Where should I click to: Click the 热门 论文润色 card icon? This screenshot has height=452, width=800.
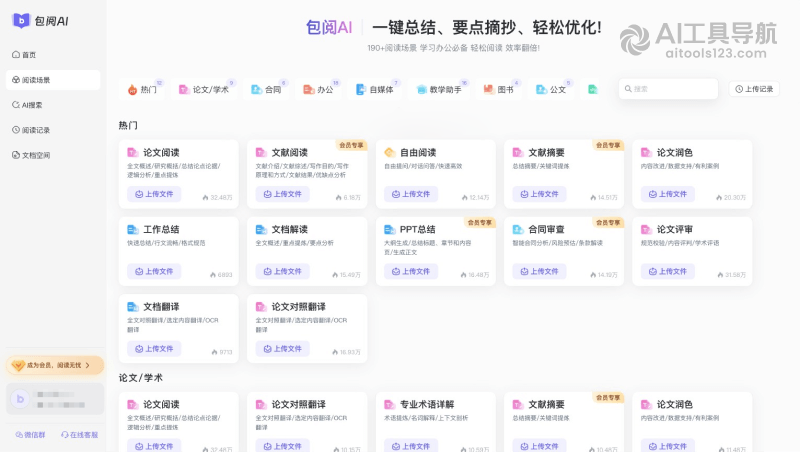[646, 152]
